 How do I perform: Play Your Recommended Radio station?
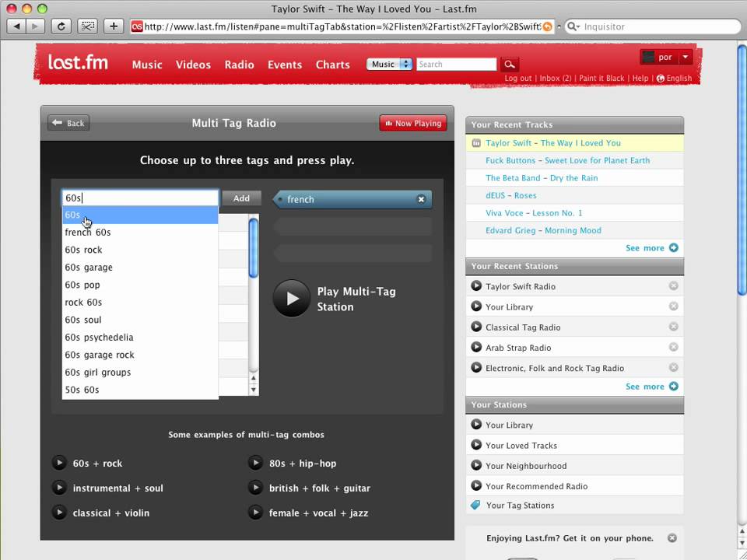point(476,485)
